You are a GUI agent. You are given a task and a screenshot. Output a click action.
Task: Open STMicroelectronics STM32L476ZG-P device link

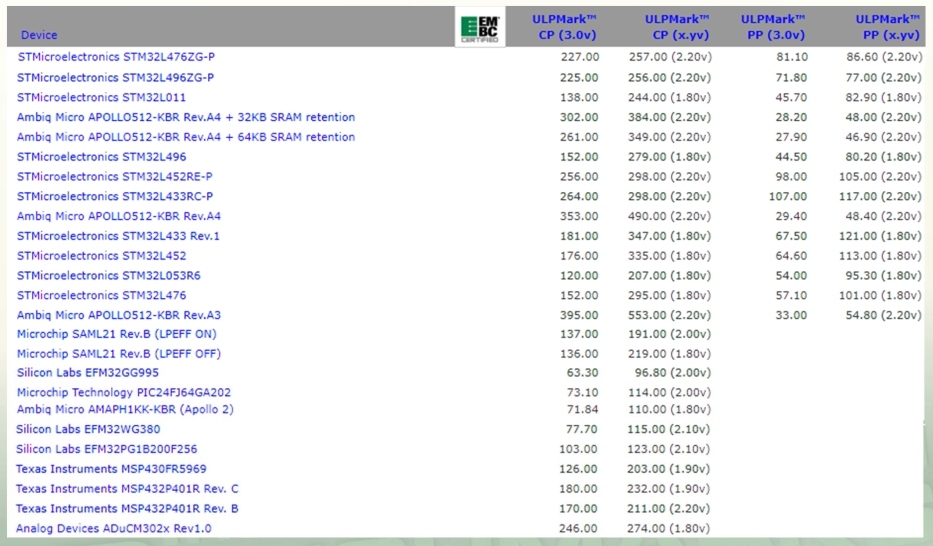tap(116, 57)
